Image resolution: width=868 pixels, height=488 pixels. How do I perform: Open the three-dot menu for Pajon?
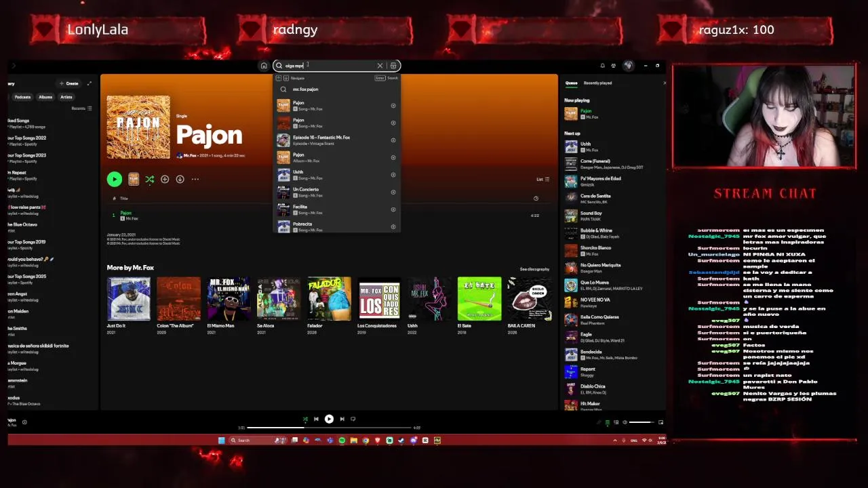tap(195, 179)
